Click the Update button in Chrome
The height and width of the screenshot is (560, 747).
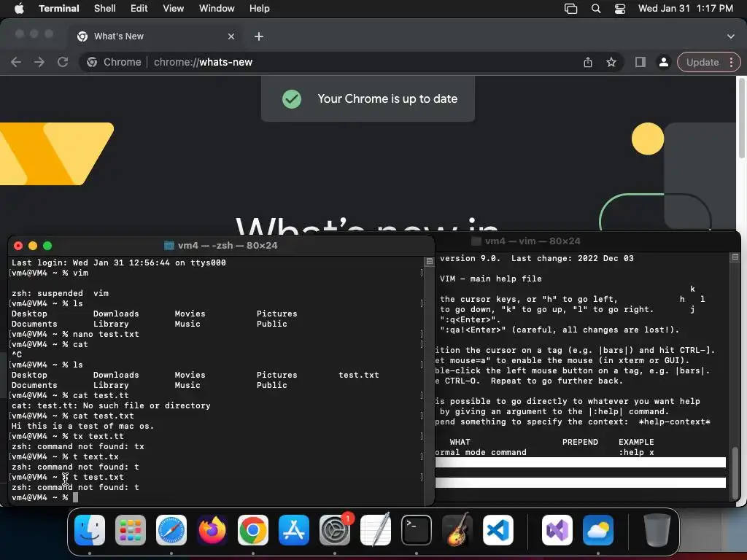(703, 63)
